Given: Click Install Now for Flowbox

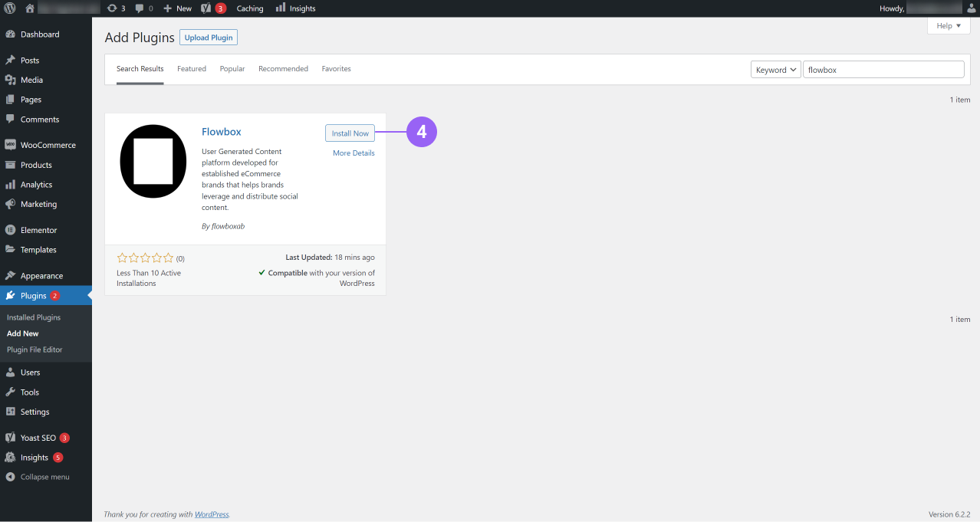Looking at the screenshot, I should (x=350, y=133).
